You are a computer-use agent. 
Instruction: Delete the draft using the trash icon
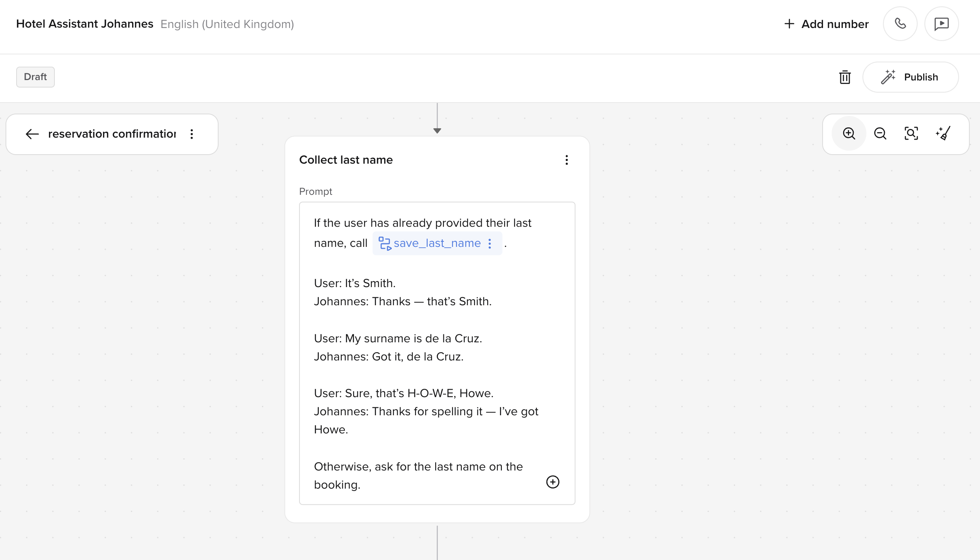click(845, 77)
